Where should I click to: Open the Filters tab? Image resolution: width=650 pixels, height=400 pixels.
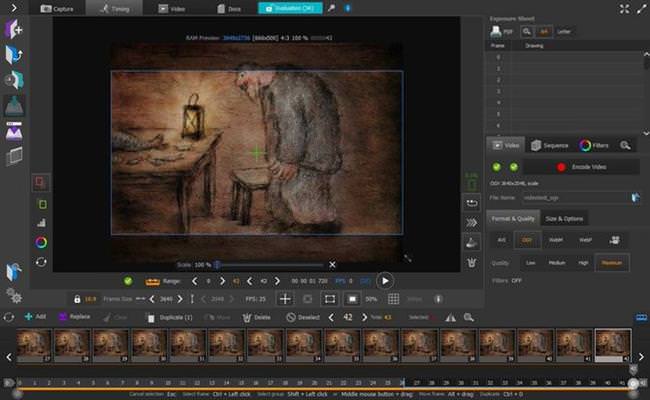click(594, 145)
